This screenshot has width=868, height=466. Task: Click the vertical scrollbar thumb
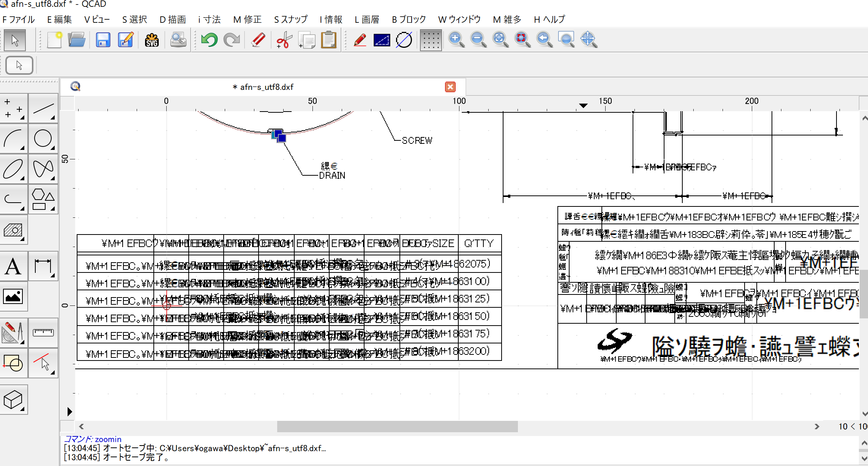tap(864, 294)
